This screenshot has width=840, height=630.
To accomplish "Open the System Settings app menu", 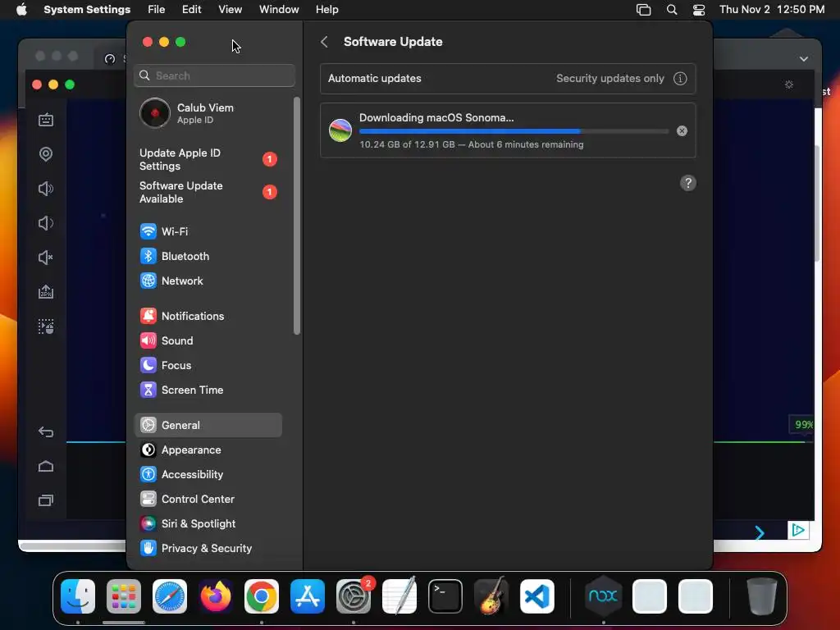I will click(87, 10).
